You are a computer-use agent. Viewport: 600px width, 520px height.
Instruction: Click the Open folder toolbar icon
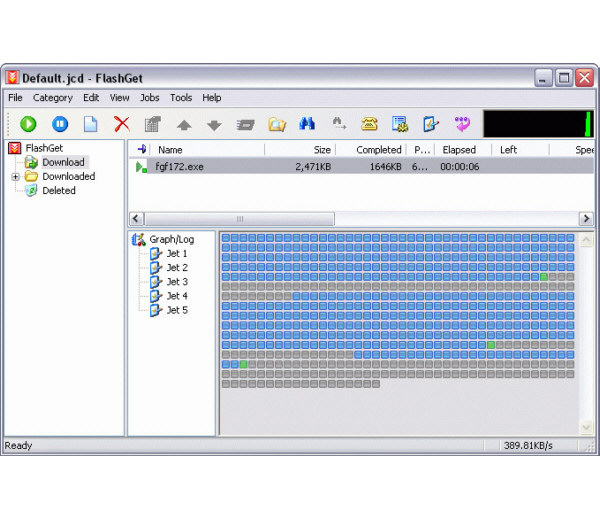[x=276, y=124]
